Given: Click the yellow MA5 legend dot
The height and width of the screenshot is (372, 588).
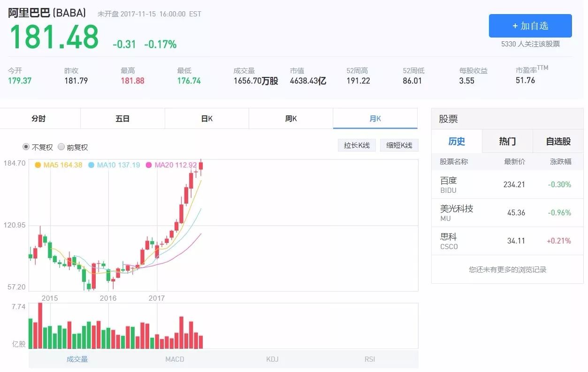Looking at the screenshot, I should point(38,165).
